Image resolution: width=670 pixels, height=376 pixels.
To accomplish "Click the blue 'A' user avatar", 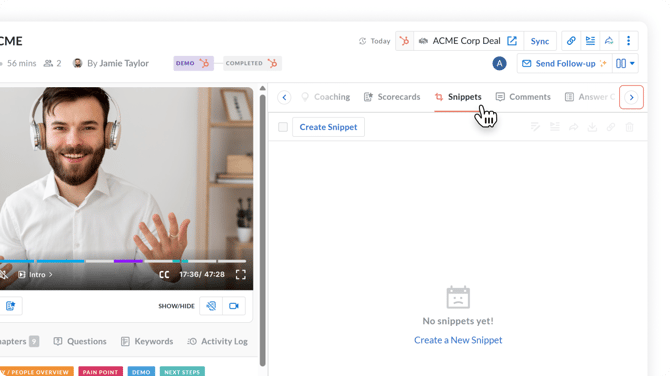I will (499, 63).
